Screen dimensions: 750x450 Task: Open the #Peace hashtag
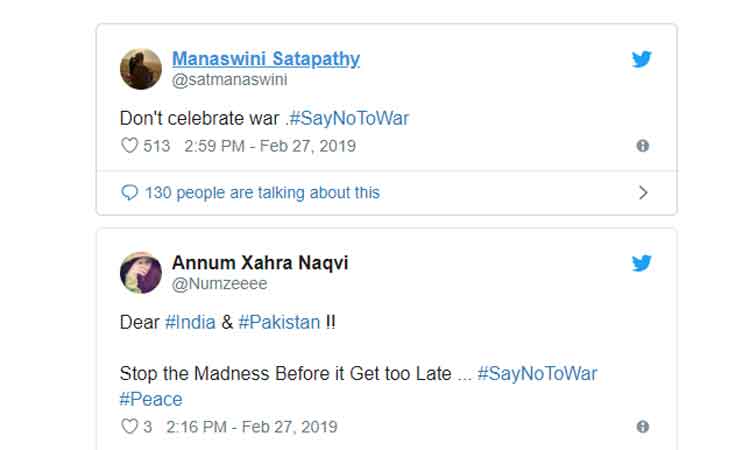(x=151, y=399)
